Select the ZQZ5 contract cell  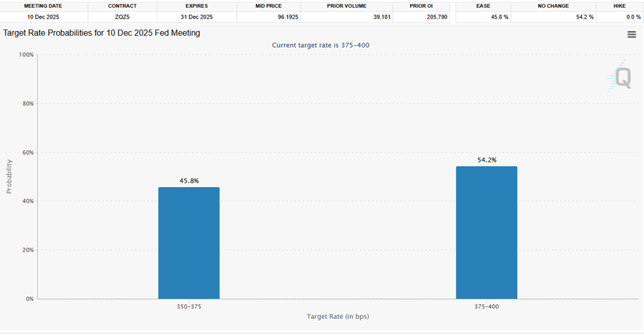[x=122, y=16]
